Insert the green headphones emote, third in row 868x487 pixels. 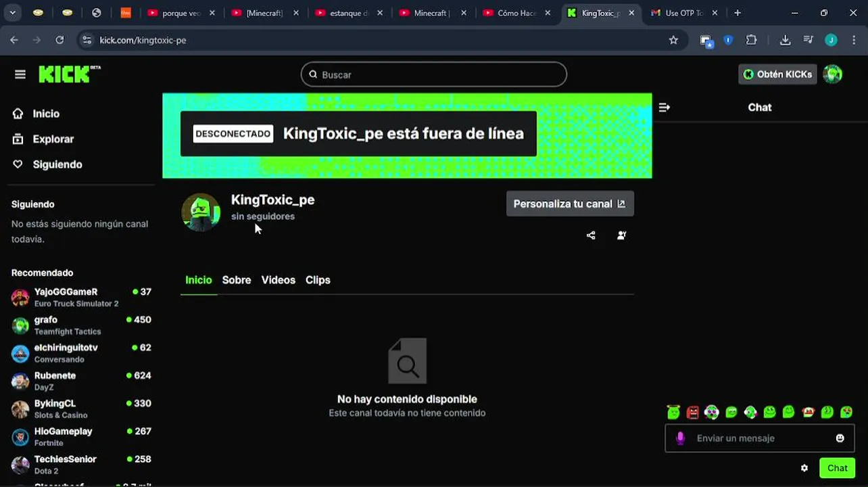[x=711, y=412]
